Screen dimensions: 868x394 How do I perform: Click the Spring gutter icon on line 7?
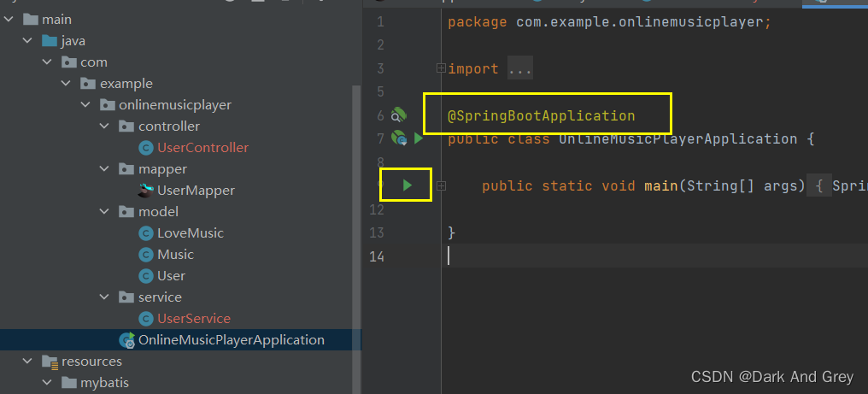[x=399, y=138]
